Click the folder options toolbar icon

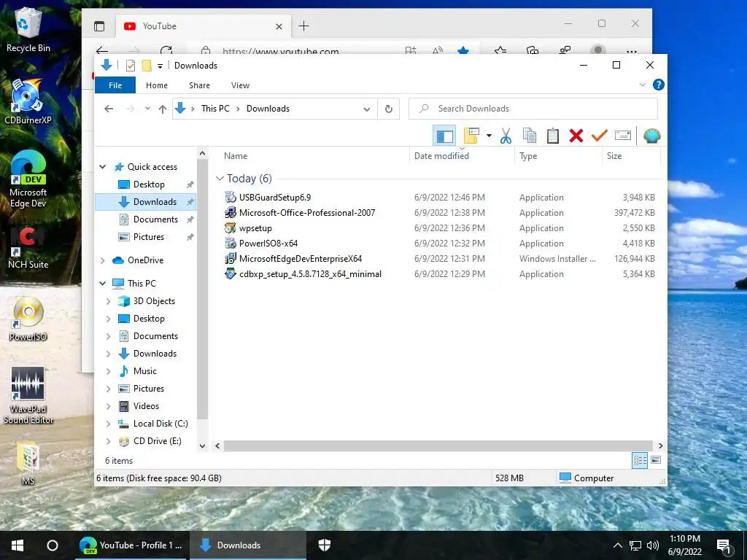coord(471,136)
